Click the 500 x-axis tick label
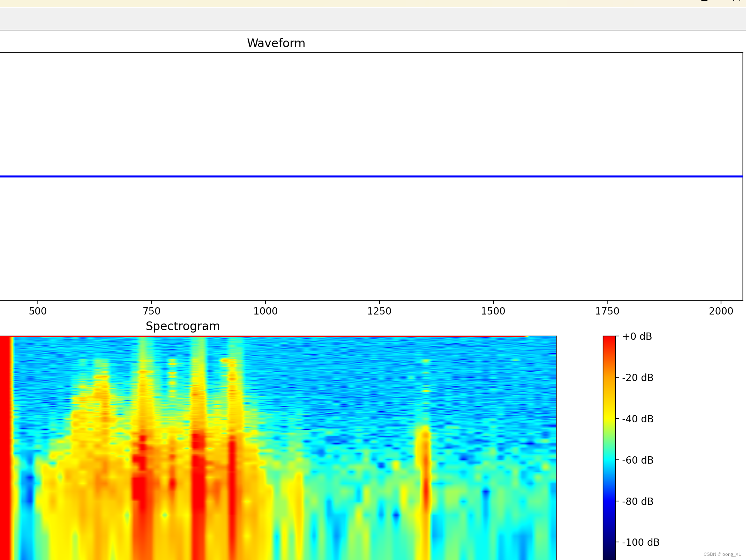 pos(37,311)
